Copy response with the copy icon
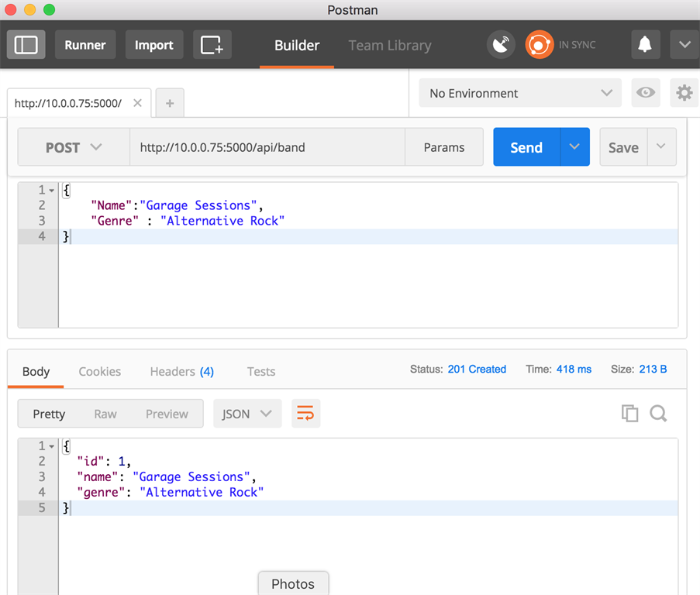700x595 pixels. click(x=629, y=414)
